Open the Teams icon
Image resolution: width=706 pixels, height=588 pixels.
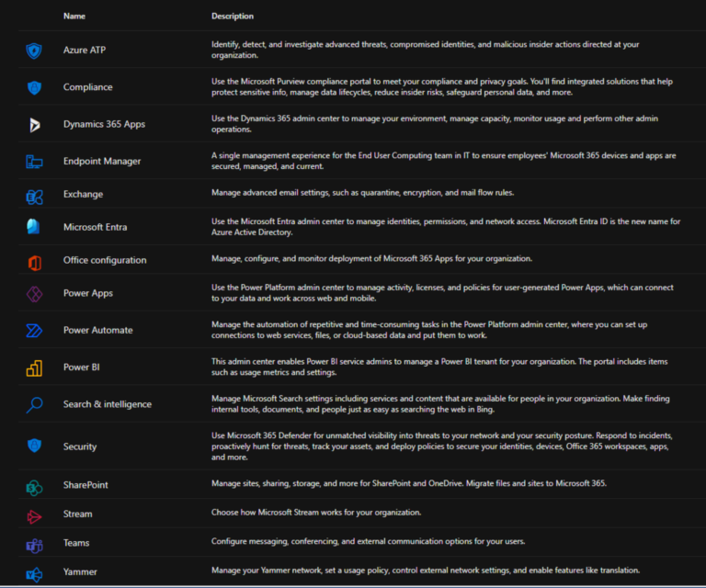coord(34,546)
